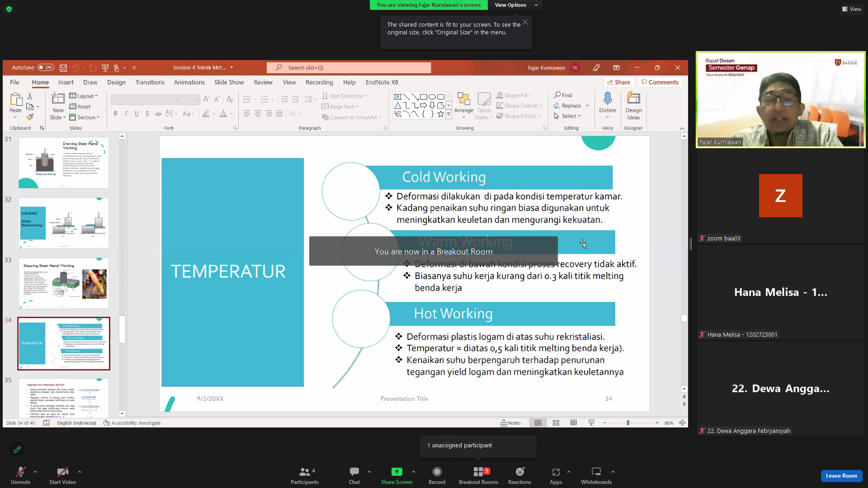868x488 pixels.
Task: Click the PowerPoint Save icon
Action: pyautogui.click(x=63, y=68)
